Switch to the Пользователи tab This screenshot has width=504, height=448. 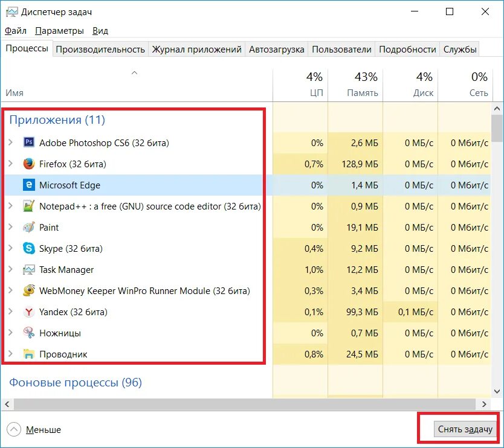click(341, 50)
